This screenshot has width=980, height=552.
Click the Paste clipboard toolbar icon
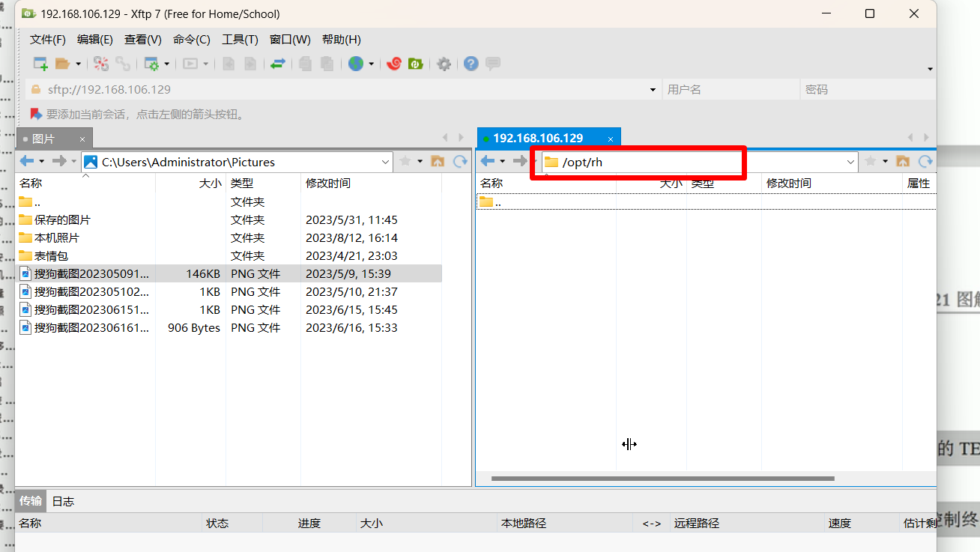coord(327,64)
